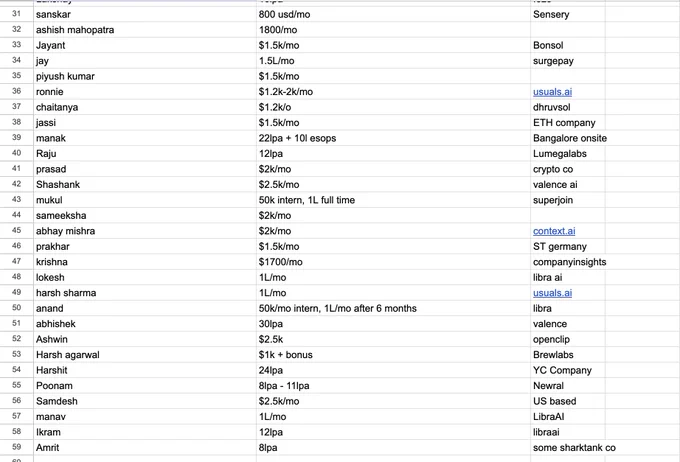Viewport: 680px width, 462px height.
Task: Click the '22lpa + 10l esops' cell
Action: pyautogui.click(x=393, y=138)
